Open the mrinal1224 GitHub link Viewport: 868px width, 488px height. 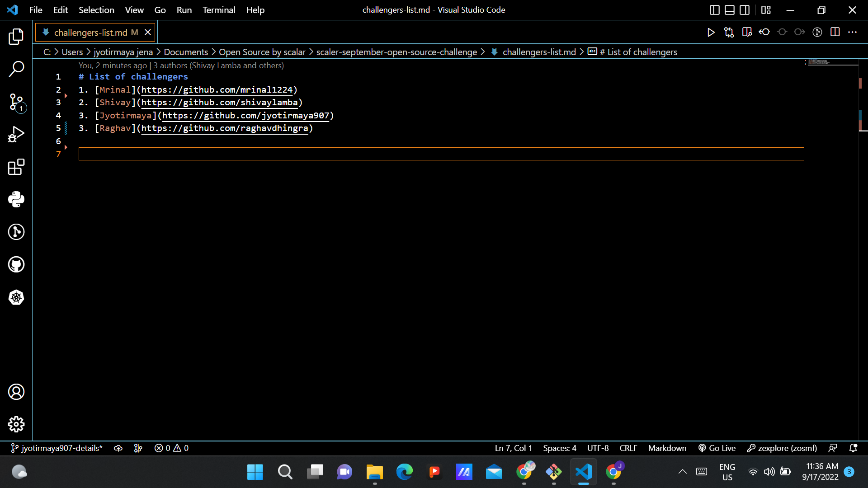click(217, 90)
